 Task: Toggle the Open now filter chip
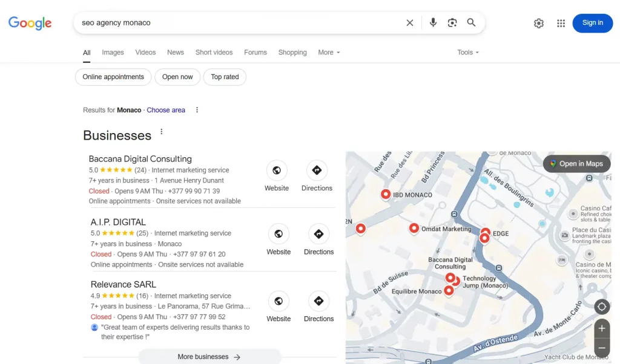177,77
